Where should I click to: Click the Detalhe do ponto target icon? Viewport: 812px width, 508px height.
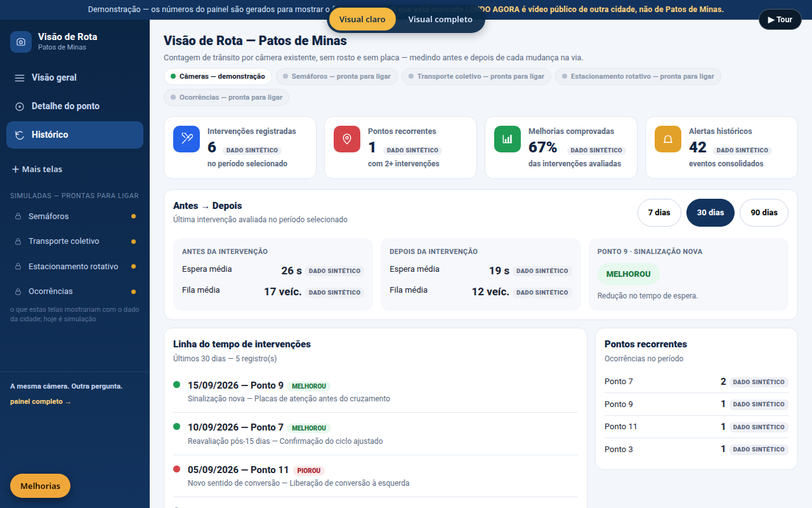pyautogui.click(x=20, y=106)
